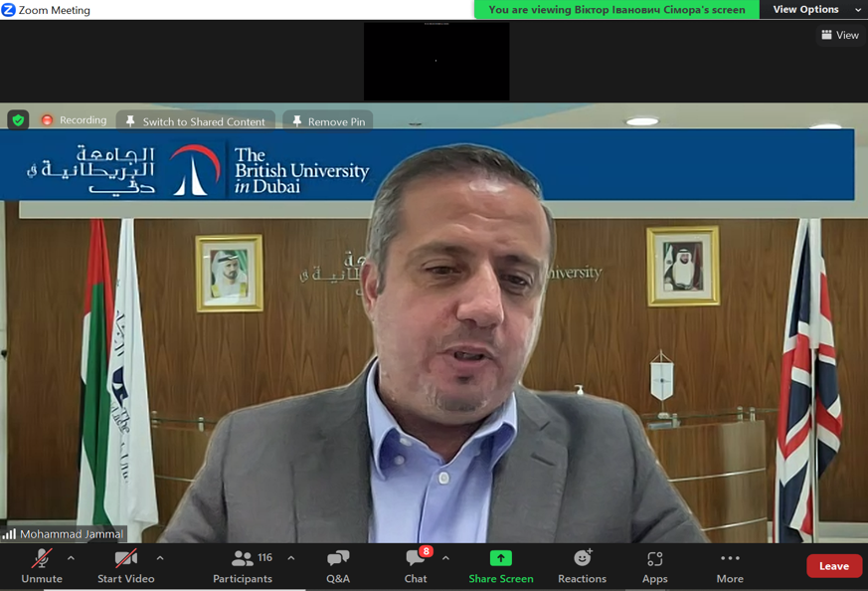Click the green Share Screen icon

[501, 559]
